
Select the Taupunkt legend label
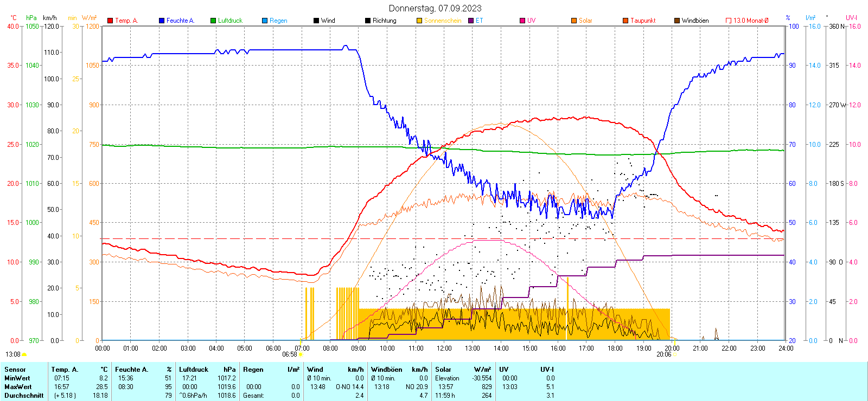pyautogui.click(x=643, y=21)
